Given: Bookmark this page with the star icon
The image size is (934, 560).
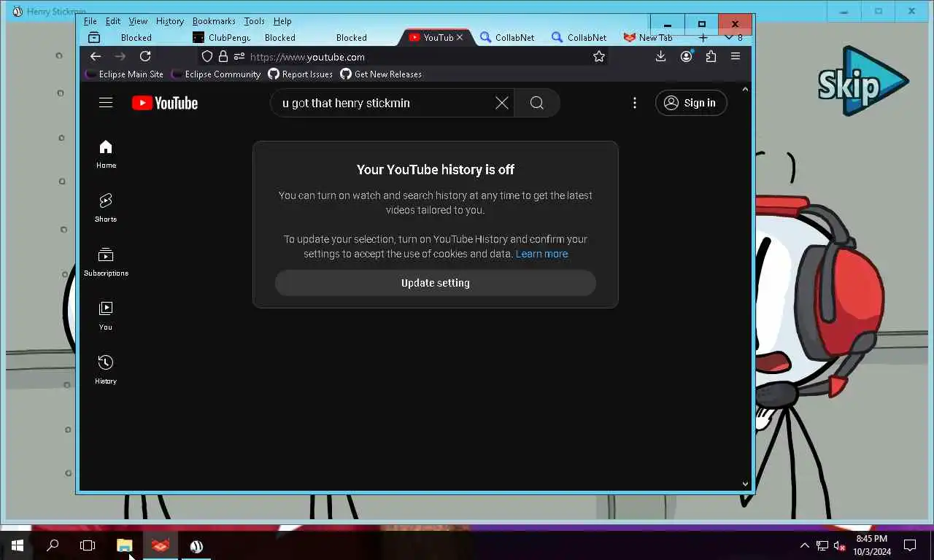Looking at the screenshot, I should click(x=599, y=56).
